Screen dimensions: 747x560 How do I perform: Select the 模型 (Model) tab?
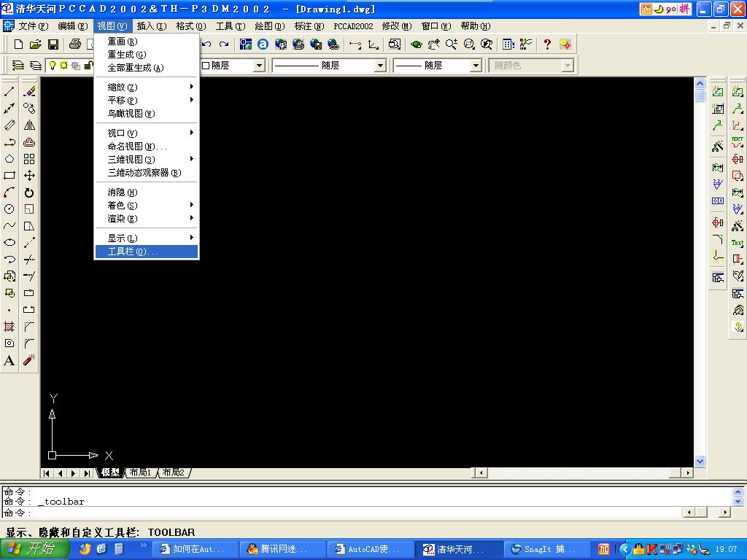point(111,472)
